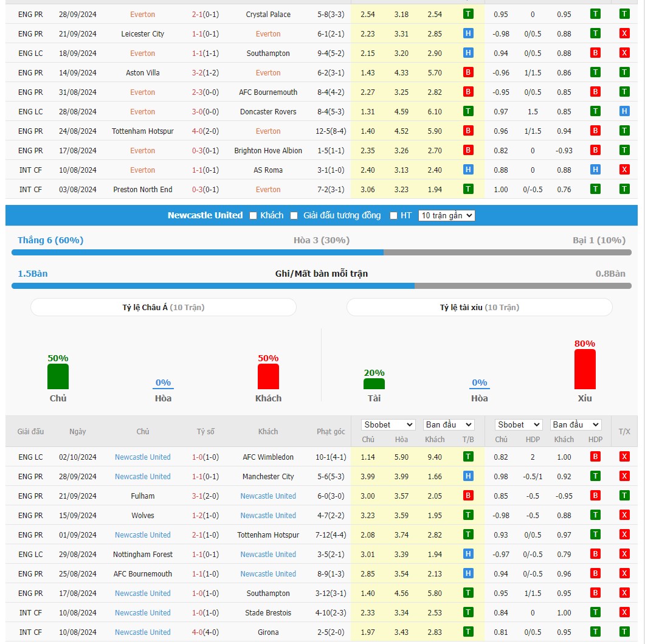Click the Phạt góc column header

[x=331, y=432]
